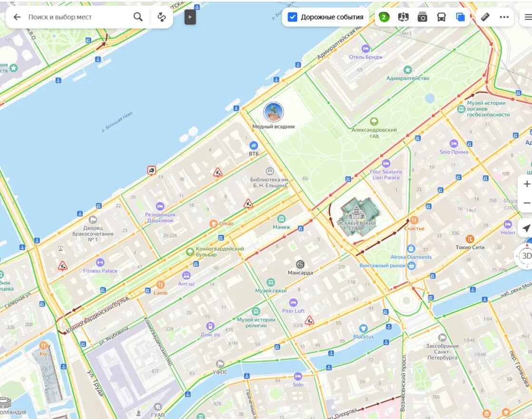Expand the collapsed side panel arrow
Viewport: 532px width, 419px height.
pyautogui.click(x=190, y=17)
